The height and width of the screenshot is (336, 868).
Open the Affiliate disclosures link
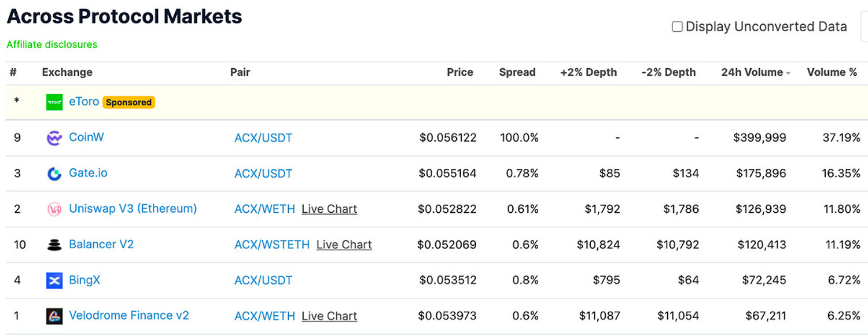(52, 45)
